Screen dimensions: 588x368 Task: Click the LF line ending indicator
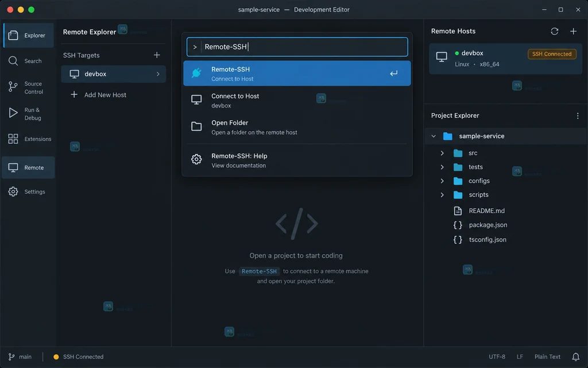[x=520, y=356]
